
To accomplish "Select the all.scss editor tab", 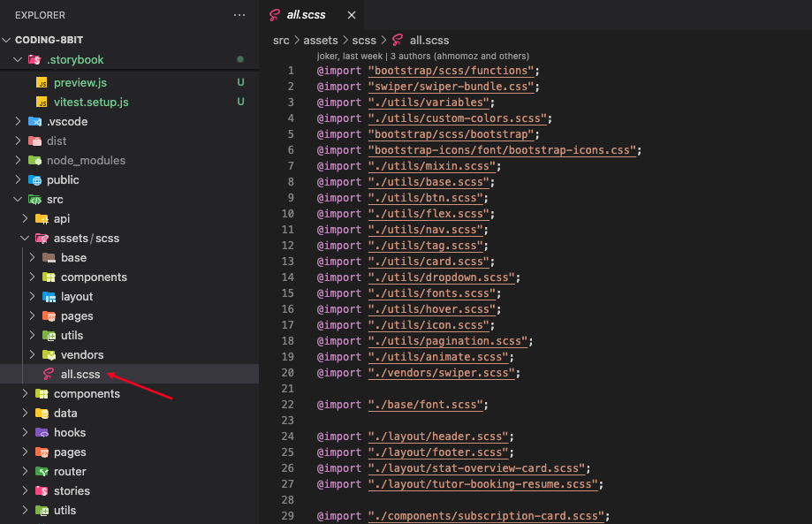I will pyautogui.click(x=311, y=15).
